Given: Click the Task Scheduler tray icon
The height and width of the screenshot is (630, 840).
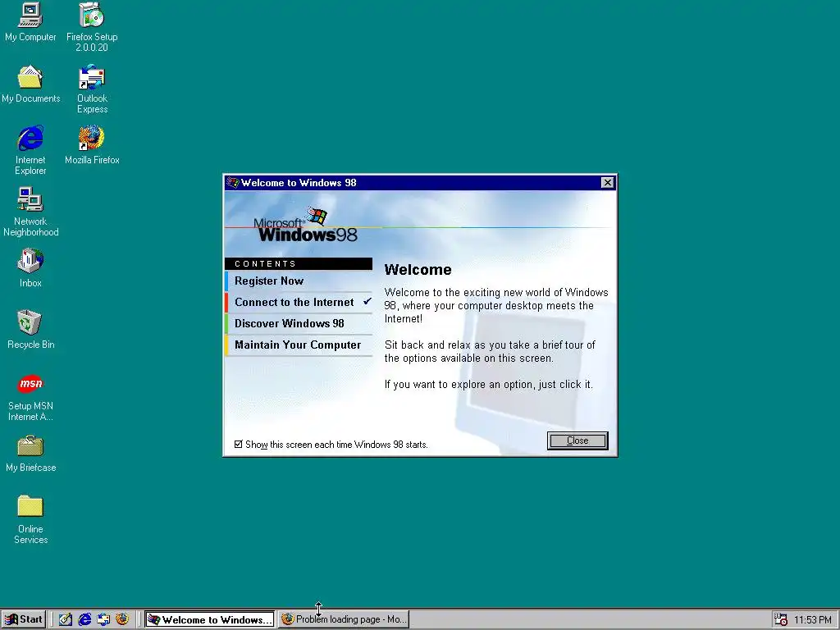Looking at the screenshot, I should (x=781, y=620).
